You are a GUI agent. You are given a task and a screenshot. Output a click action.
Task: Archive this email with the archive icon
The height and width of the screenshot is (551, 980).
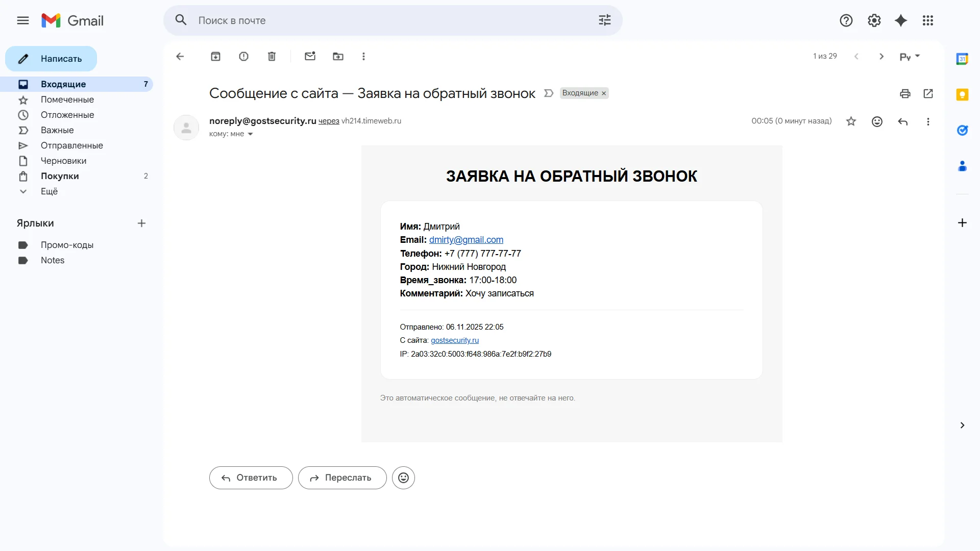(215, 57)
